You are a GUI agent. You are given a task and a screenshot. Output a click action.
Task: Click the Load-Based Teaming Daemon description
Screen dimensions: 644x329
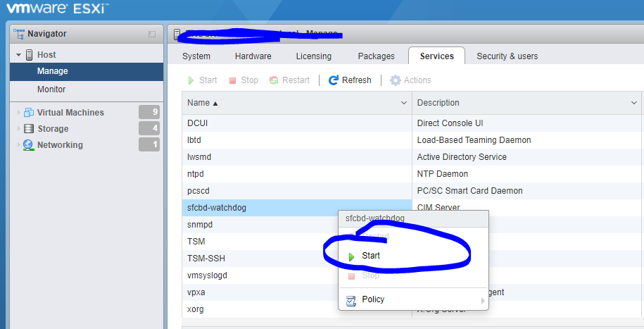474,139
